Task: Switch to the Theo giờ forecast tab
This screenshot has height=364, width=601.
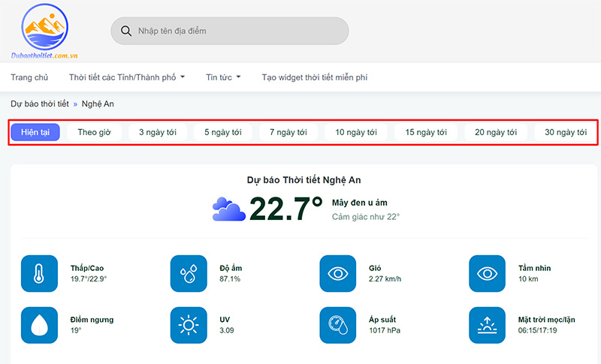Action: click(94, 132)
